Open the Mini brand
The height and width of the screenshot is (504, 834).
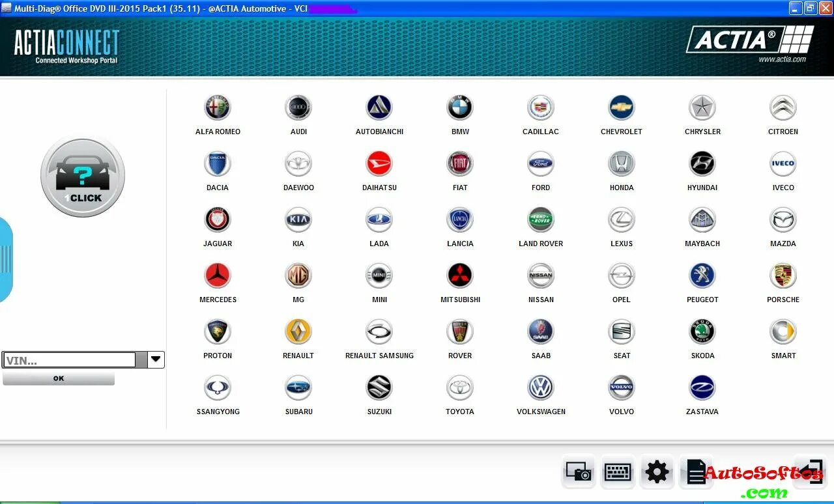(x=379, y=275)
